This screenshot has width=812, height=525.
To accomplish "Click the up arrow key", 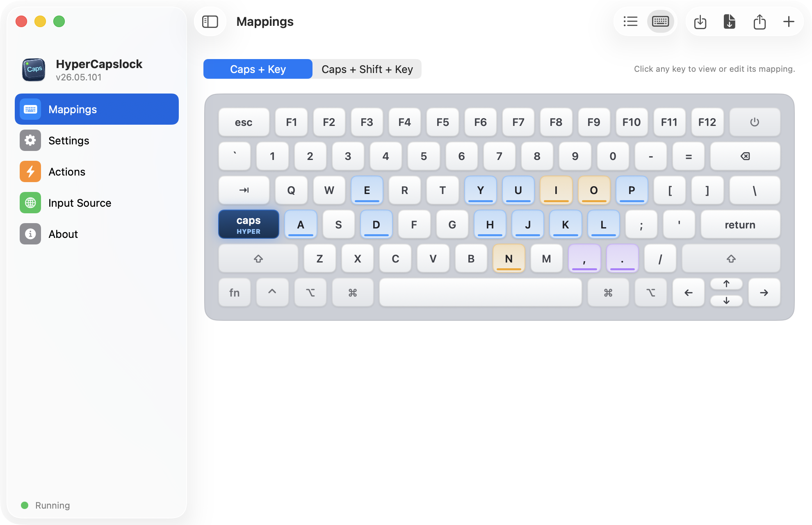I will 726,284.
